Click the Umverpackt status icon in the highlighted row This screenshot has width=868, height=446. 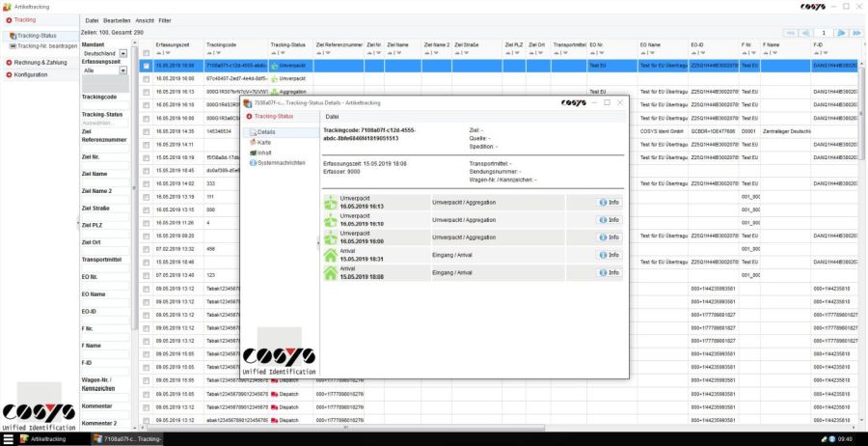coord(274,66)
